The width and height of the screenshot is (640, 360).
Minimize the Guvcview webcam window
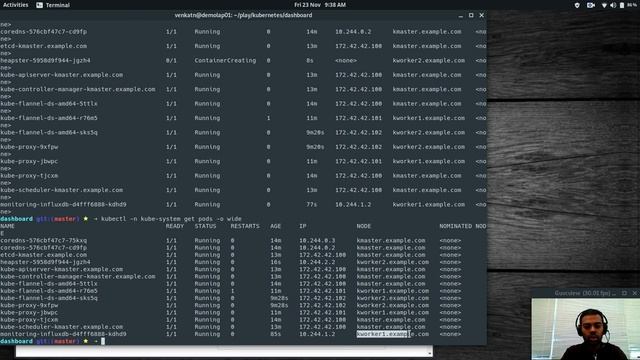pos(614,293)
